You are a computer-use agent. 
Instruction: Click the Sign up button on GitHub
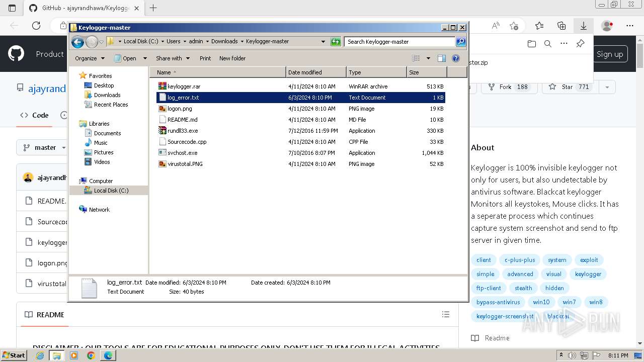pos(609,54)
